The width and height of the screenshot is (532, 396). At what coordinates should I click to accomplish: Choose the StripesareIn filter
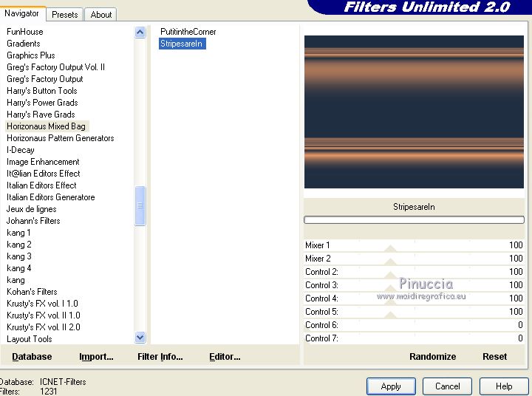[182, 44]
